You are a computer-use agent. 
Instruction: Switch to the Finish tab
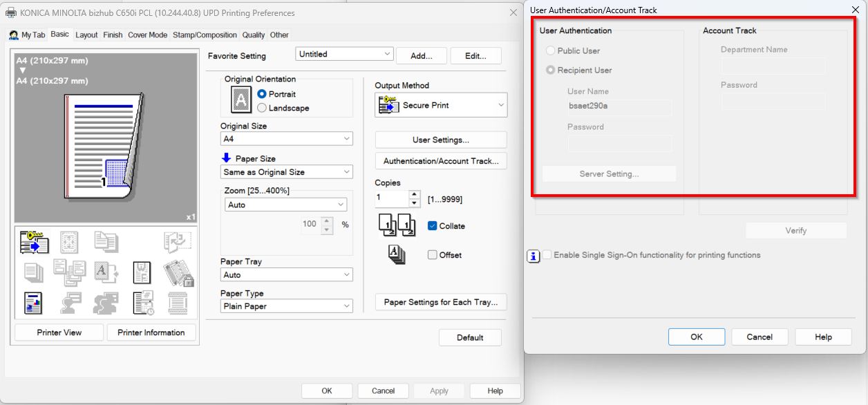(x=113, y=35)
